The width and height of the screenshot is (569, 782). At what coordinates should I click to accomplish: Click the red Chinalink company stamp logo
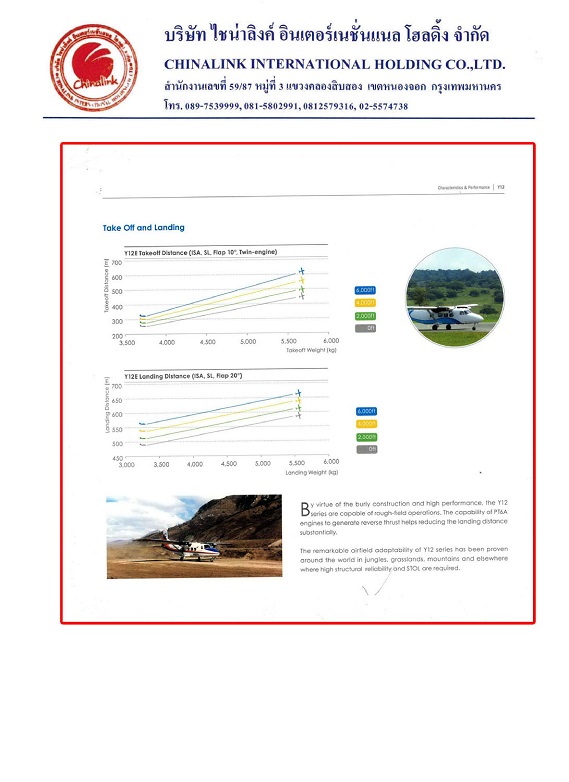[94, 67]
